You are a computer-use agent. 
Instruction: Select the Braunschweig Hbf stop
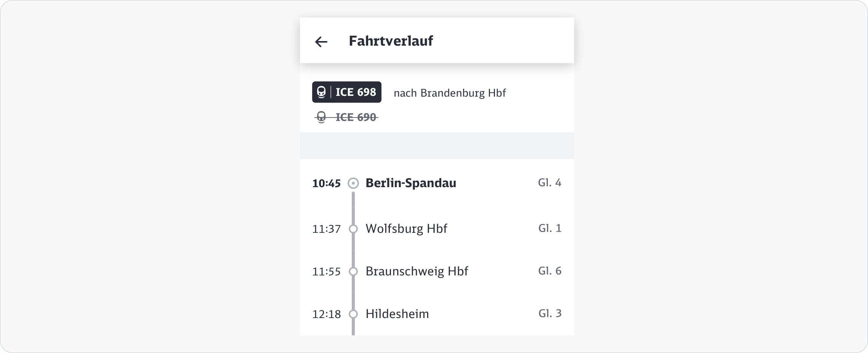click(416, 271)
